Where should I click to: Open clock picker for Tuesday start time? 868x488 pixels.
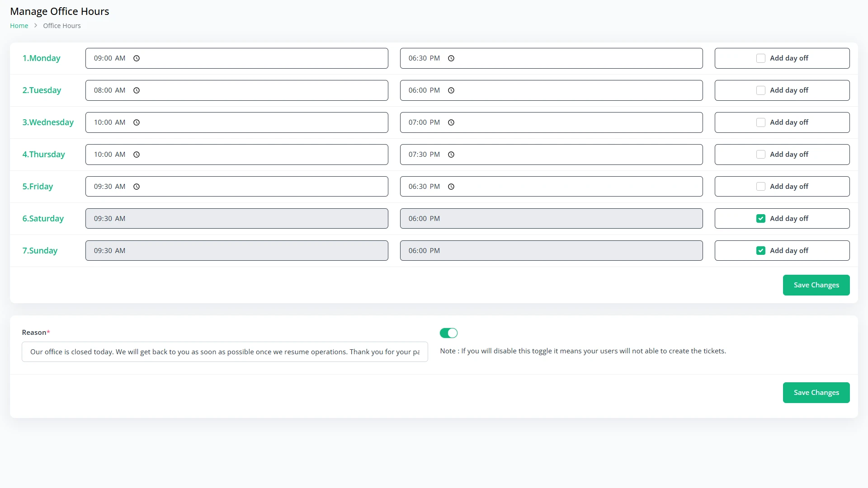pos(137,90)
